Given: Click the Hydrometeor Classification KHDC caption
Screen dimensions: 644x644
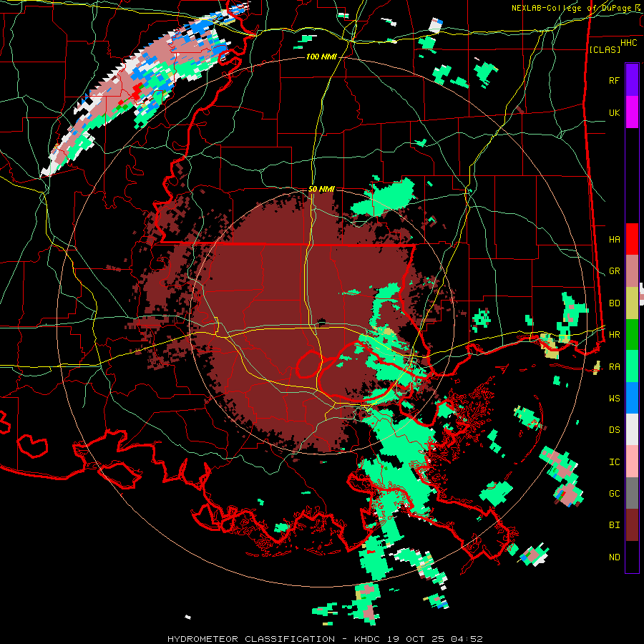Looking at the screenshot, I should click(325, 639).
